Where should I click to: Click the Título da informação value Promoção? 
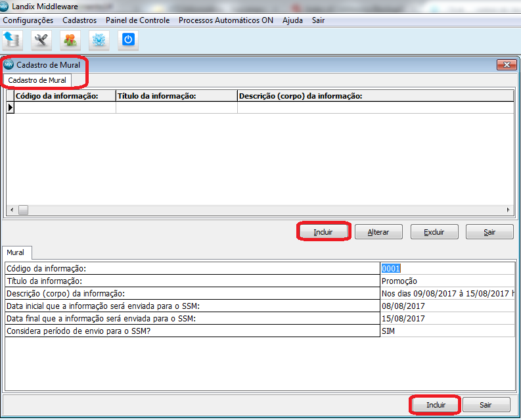(399, 281)
